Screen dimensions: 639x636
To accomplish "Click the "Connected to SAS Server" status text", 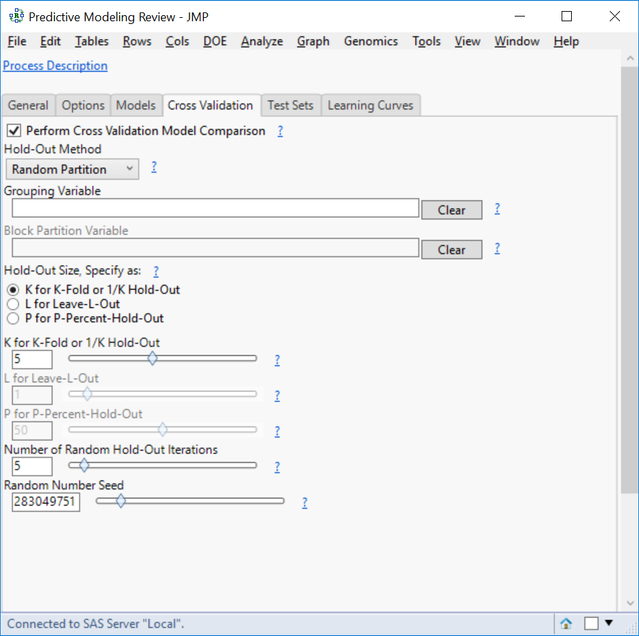I will tap(96, 623).
